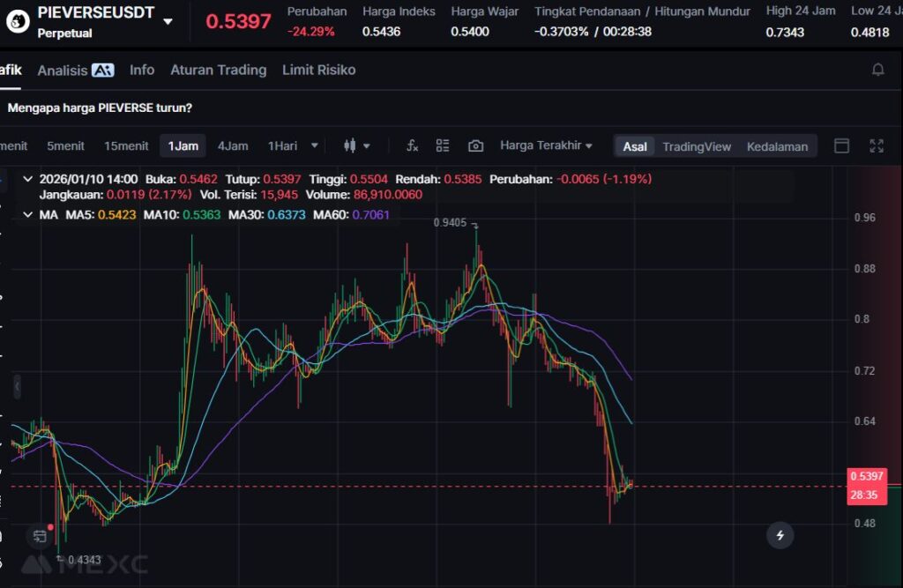Click the notification bell icon
The height and width of the screenshot is (588, 903).
click(x=877, y=70)
